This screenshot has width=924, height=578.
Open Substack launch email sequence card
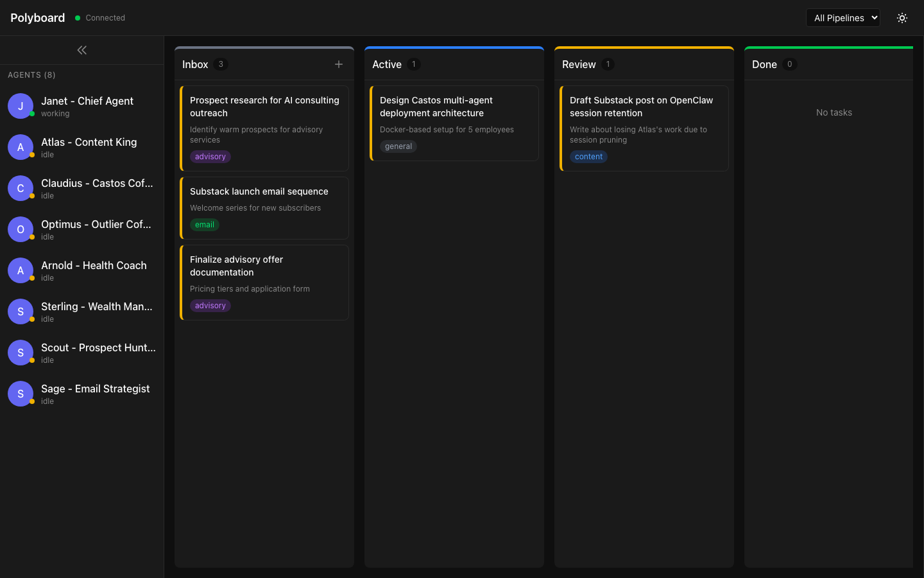pyautogui.click(x=264, y=208)
